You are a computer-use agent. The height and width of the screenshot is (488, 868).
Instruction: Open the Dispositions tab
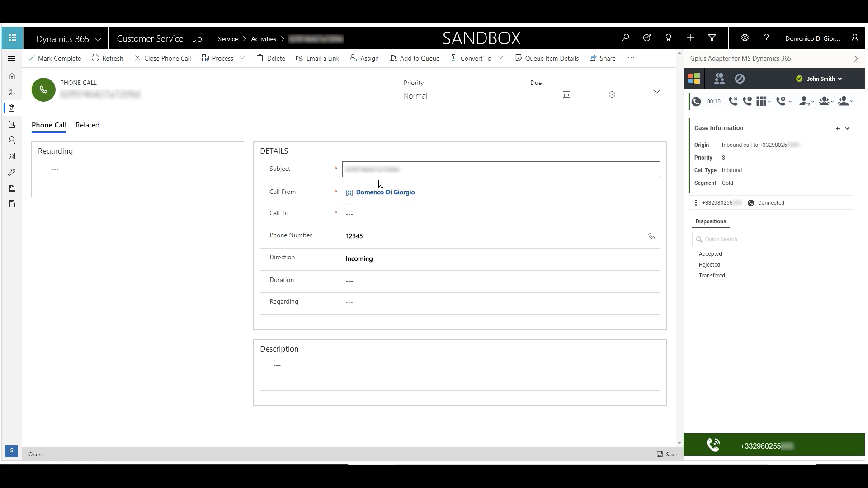tap(711, 221)
